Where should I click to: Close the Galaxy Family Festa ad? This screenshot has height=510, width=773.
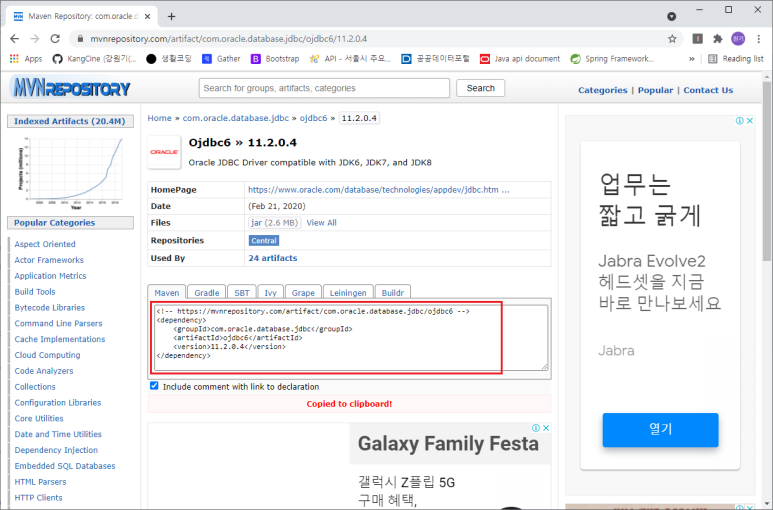coord(546,428)
